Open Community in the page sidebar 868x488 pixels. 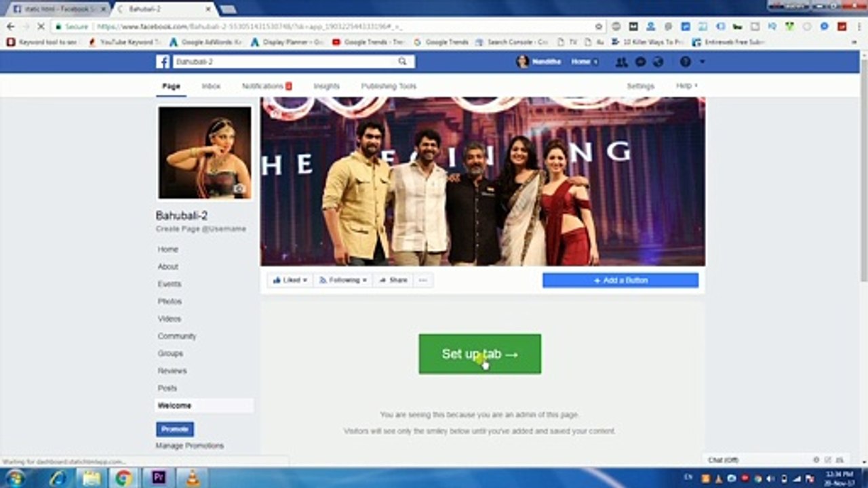point(177,336)
